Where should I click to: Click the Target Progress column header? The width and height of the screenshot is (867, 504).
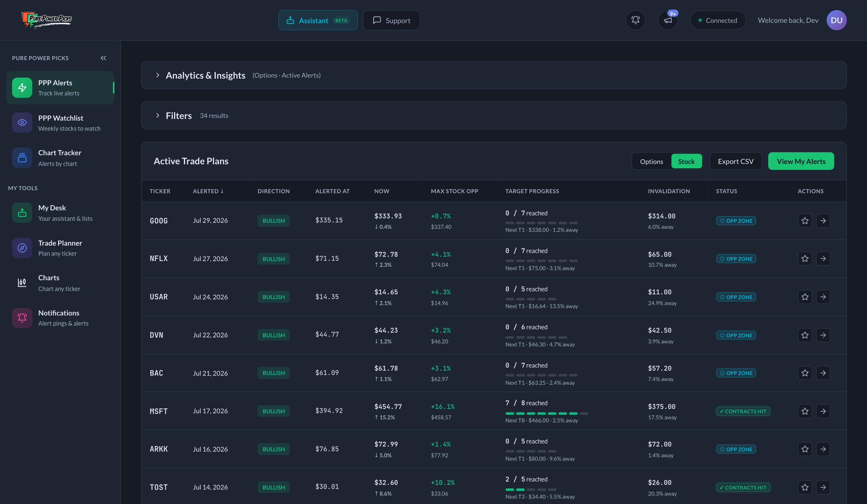532,191
